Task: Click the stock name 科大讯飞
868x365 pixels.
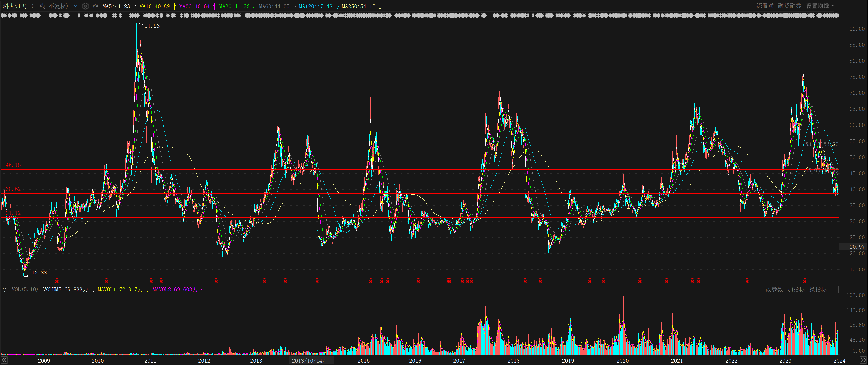Action: [15, 6]
